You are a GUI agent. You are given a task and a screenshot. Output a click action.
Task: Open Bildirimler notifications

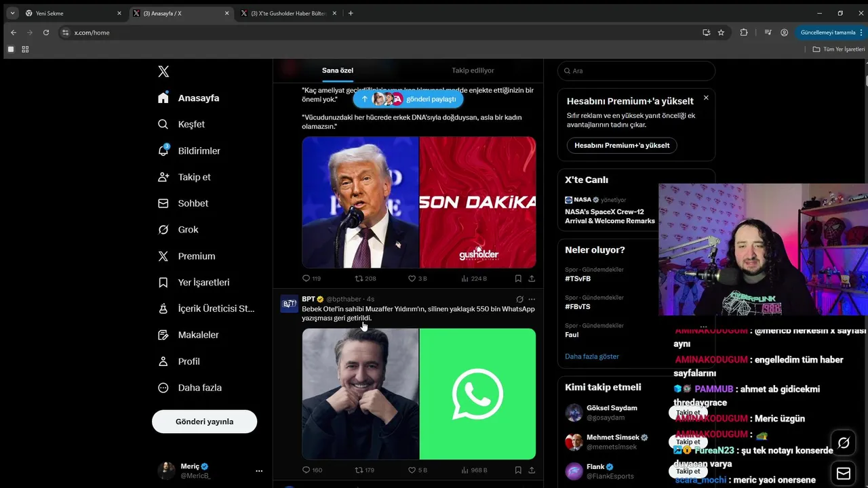tap(189, 150)
